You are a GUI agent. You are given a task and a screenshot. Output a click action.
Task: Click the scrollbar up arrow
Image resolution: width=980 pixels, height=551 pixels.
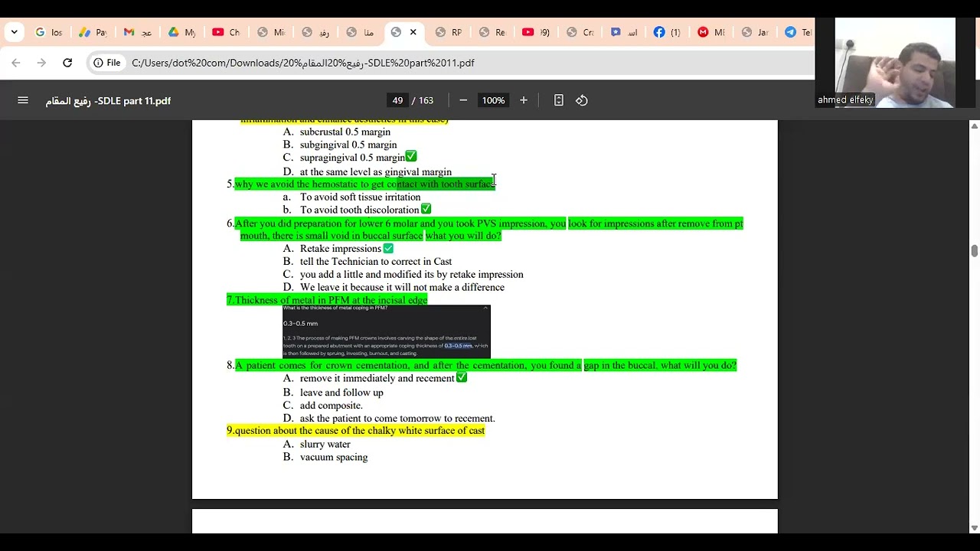point(974,126)
